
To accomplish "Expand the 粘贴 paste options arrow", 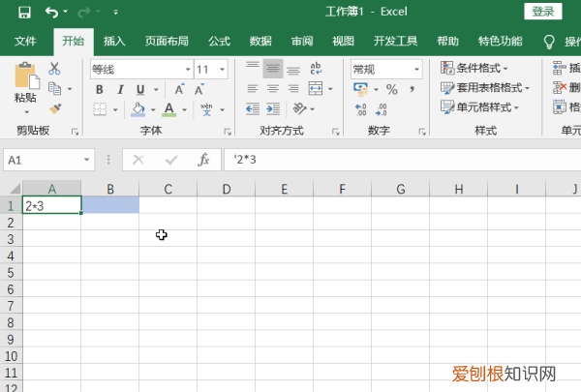I will [26, 111].
